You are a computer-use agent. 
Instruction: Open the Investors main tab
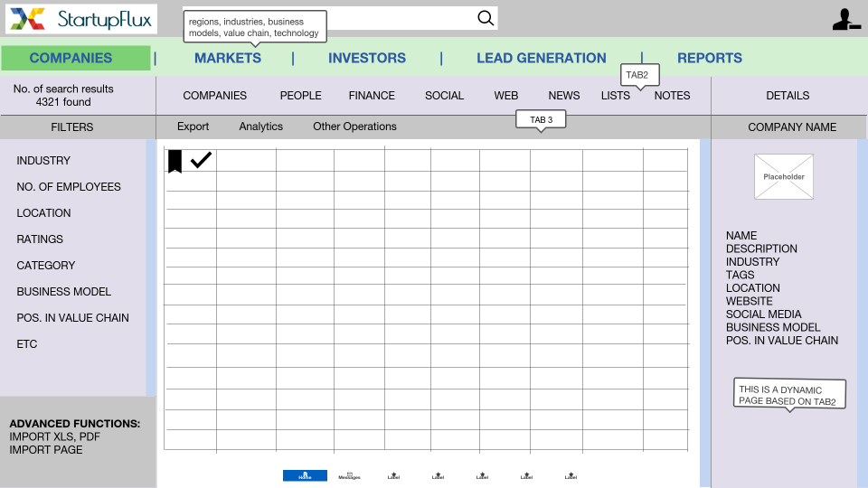click(367, 58)
